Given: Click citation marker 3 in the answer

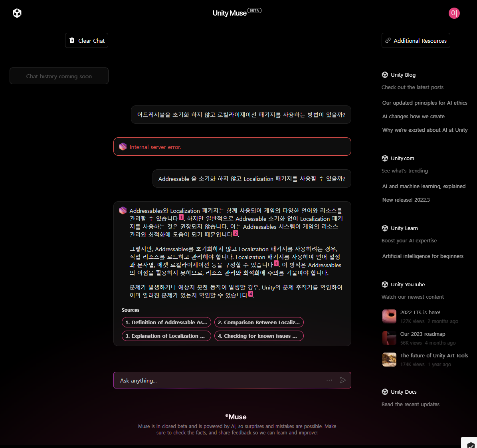Looking at the screenshot, I should [276, 264].
